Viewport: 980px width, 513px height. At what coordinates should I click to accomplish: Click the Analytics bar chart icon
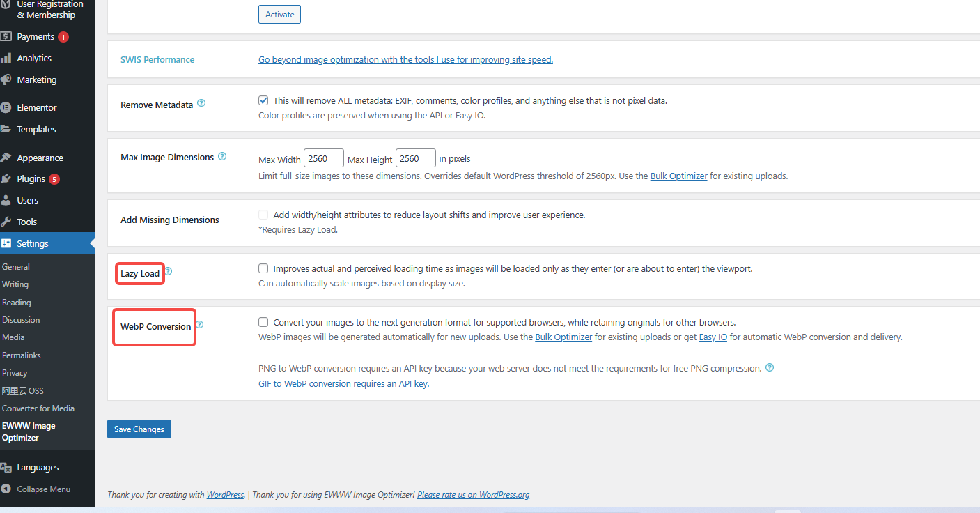tap(6, 59)
